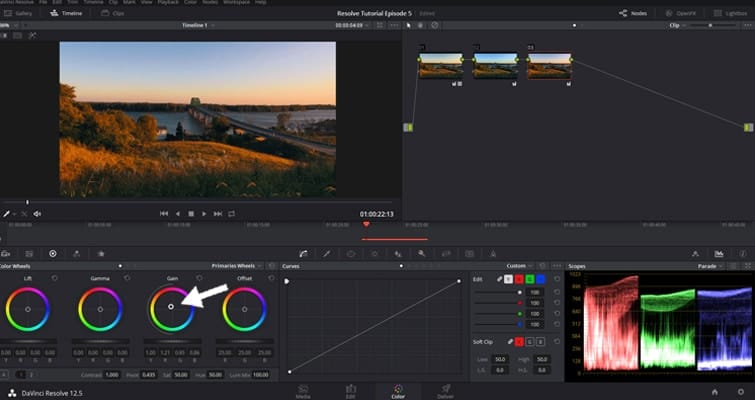Open the Scopes palette icon in toolbar
Image resolution: width=755 pixels, height=400 pixels.
point(719,254)
